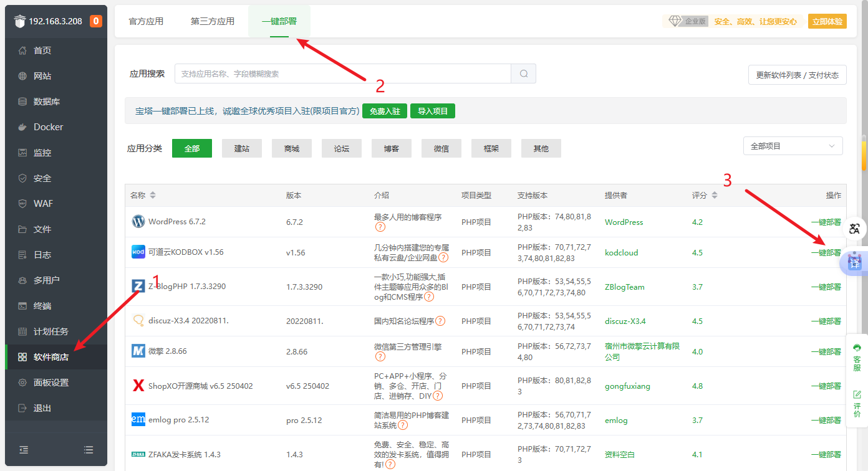Click the list menu icon at sidebar bottom

tap(89, 449)
